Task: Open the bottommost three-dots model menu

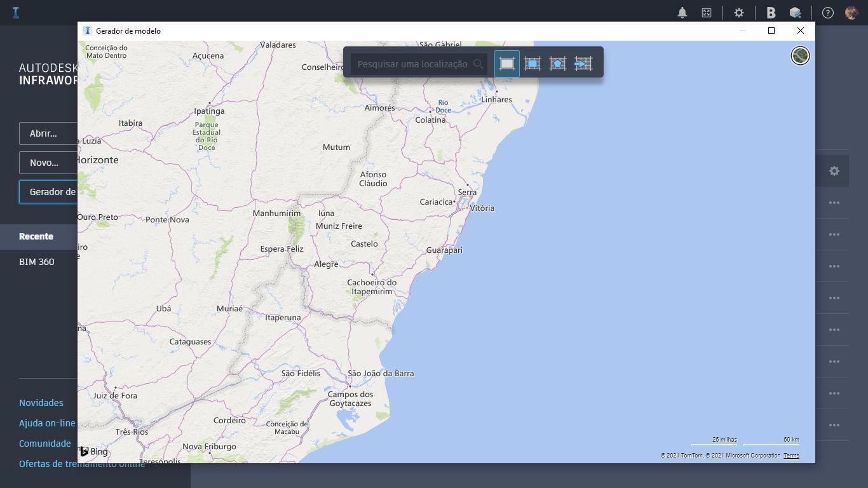Action: point(834,425)
